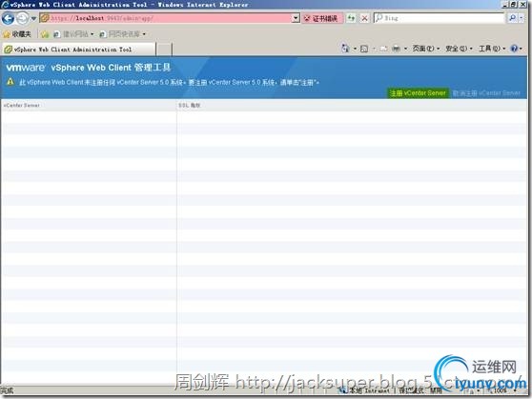Open the search provider dropdown arrow

tap(522, 18)
